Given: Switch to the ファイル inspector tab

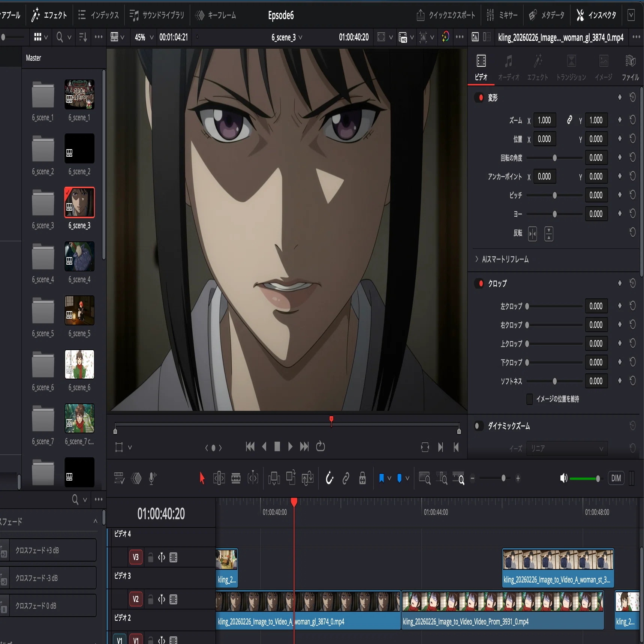Looking at the screenshot, I should pyautogui.click(x=631, y=68).
